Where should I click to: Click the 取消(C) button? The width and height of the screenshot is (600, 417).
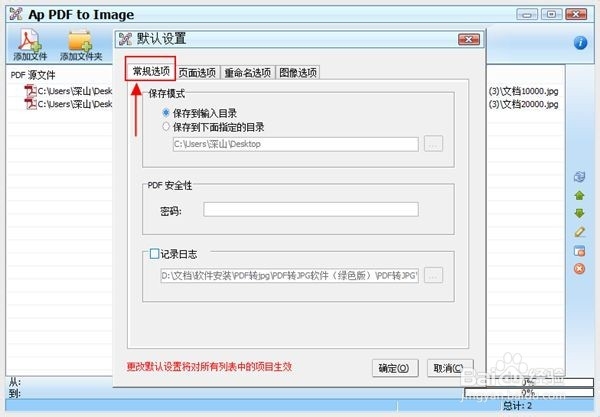coord(450,368)
